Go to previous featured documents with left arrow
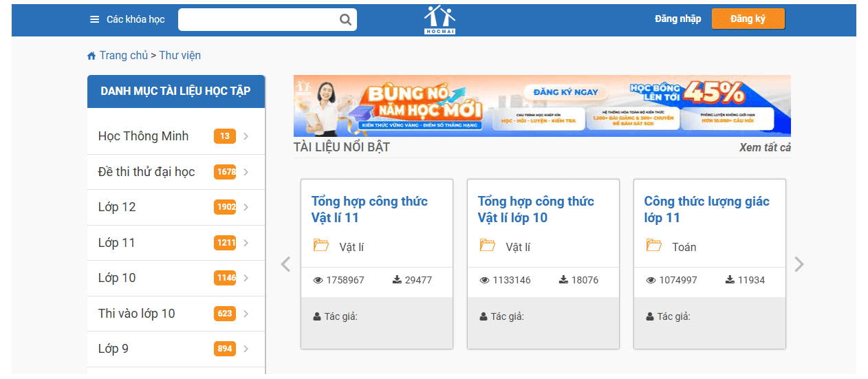Viewport: 868px width, 379px height. pyautogui.click(x=286, y=264)
